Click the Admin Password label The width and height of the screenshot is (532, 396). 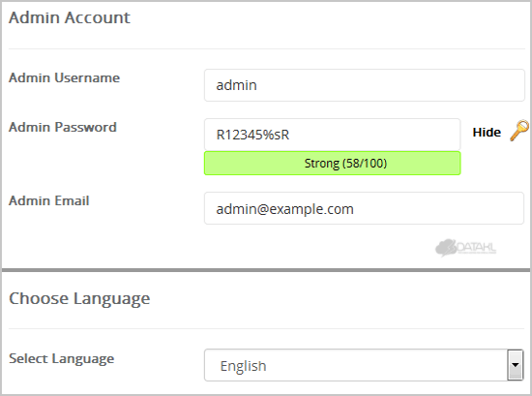[x=63, y=127]
